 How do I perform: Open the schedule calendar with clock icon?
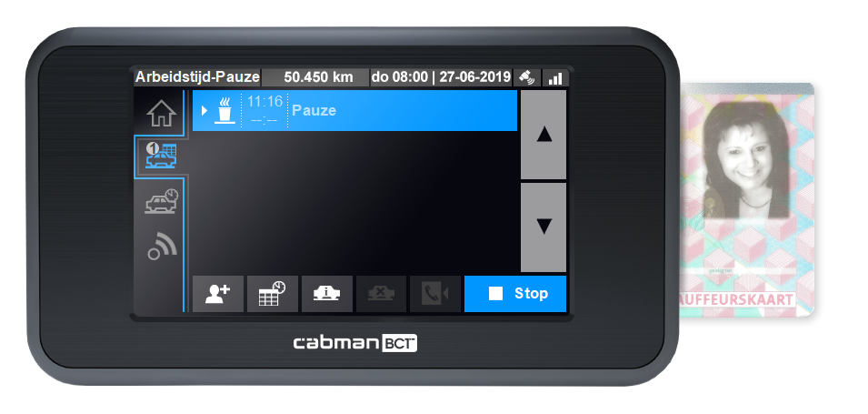pyautogui.click(x=273, y=294)
